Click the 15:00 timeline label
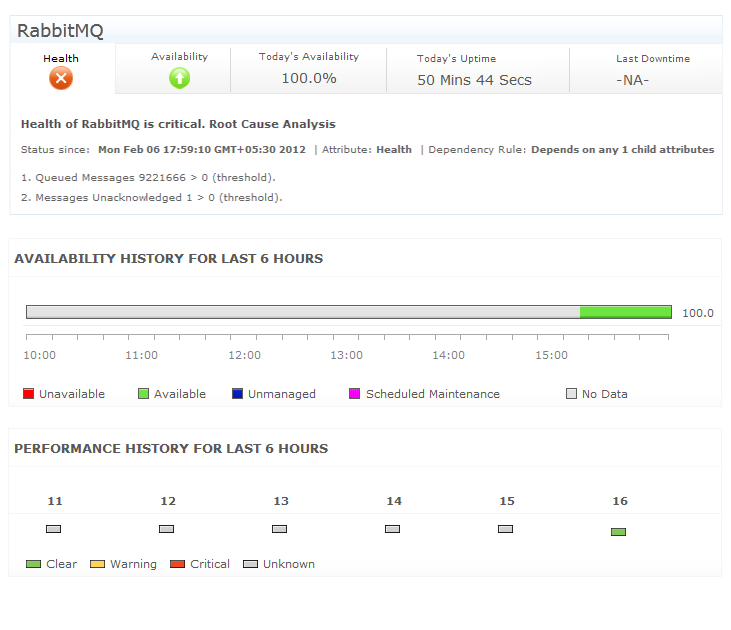This screenshot has height=630, width=731. coord(552,355)
